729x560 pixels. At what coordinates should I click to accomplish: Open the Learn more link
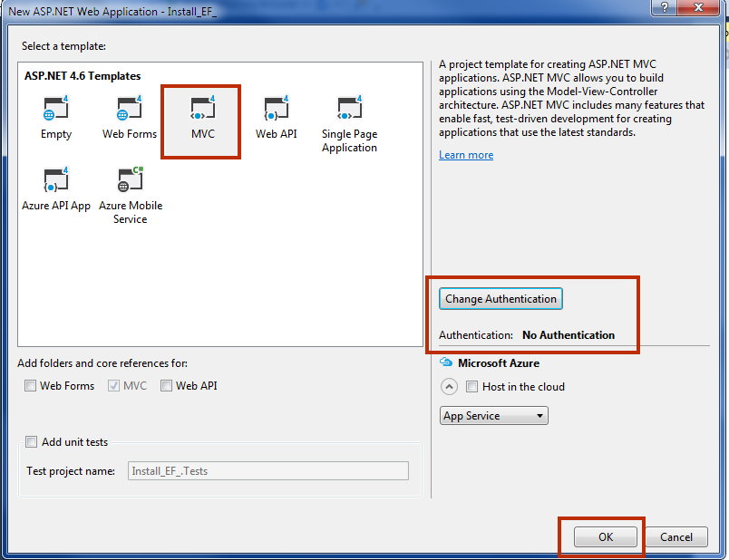point(466,155)
